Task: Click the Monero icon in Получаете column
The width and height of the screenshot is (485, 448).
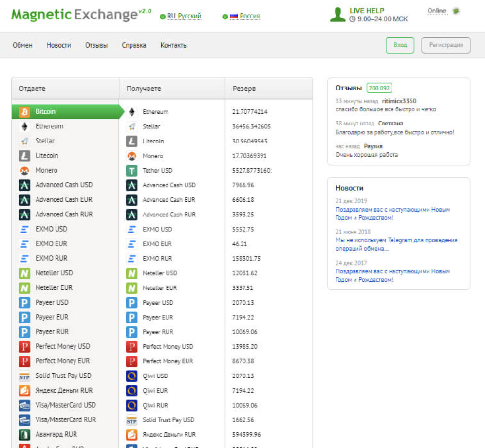Action: click(131, 156)
